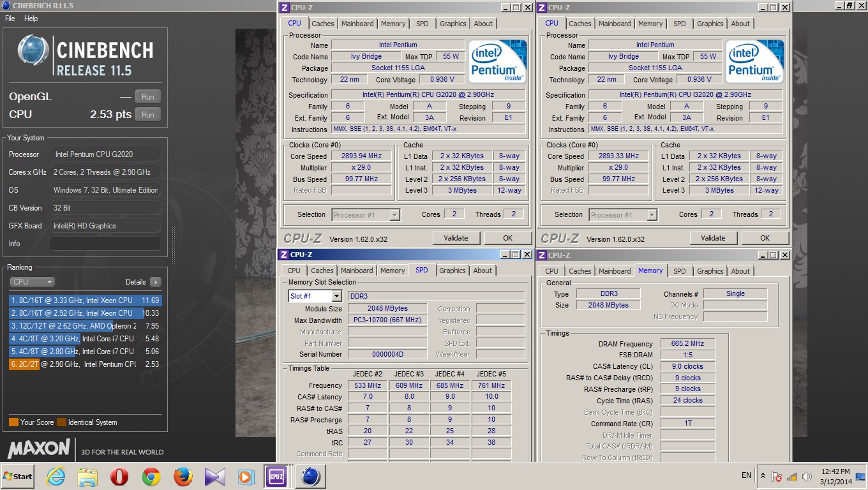Select the 8C/16T @ 3.33 GHz Xeon ranking row
The width and height of the screenshot is (868, 490).
(x=86, y=301)
